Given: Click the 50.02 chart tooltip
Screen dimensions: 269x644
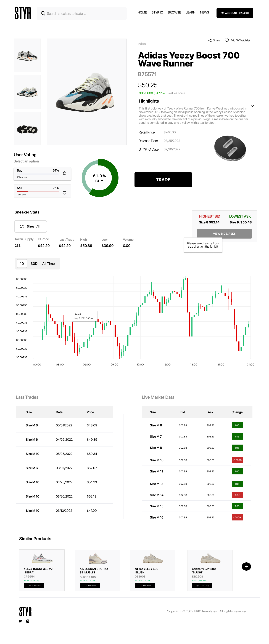Looking at the screenshot, I should (85, 316).
